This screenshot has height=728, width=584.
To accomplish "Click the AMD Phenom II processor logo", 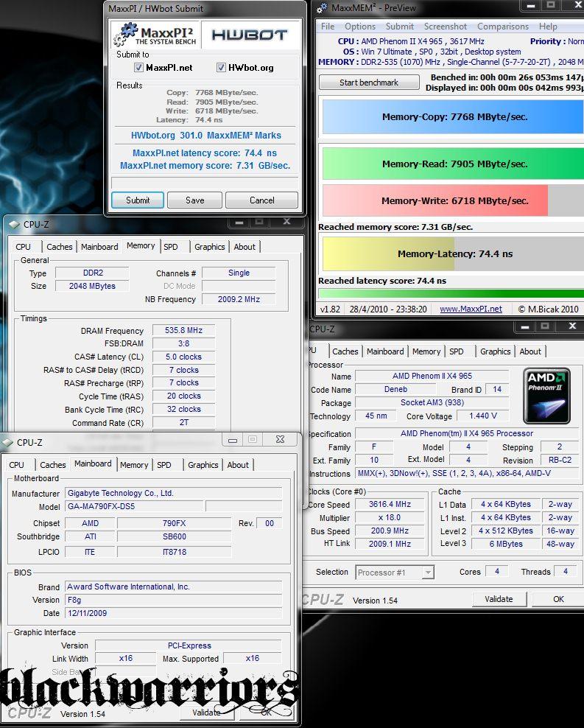I will click(x=546, y=396).
